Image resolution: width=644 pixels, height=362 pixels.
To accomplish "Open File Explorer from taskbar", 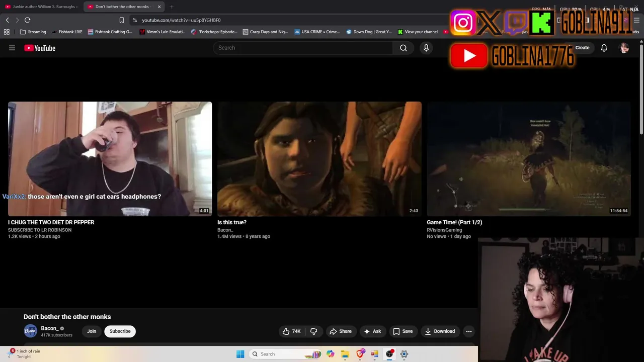I will (x=345, y=354).
